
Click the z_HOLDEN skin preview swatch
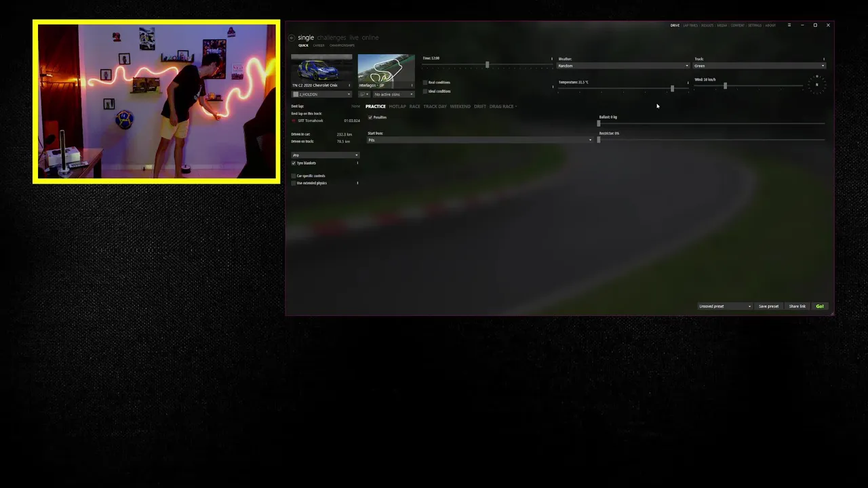pos(296,94)
